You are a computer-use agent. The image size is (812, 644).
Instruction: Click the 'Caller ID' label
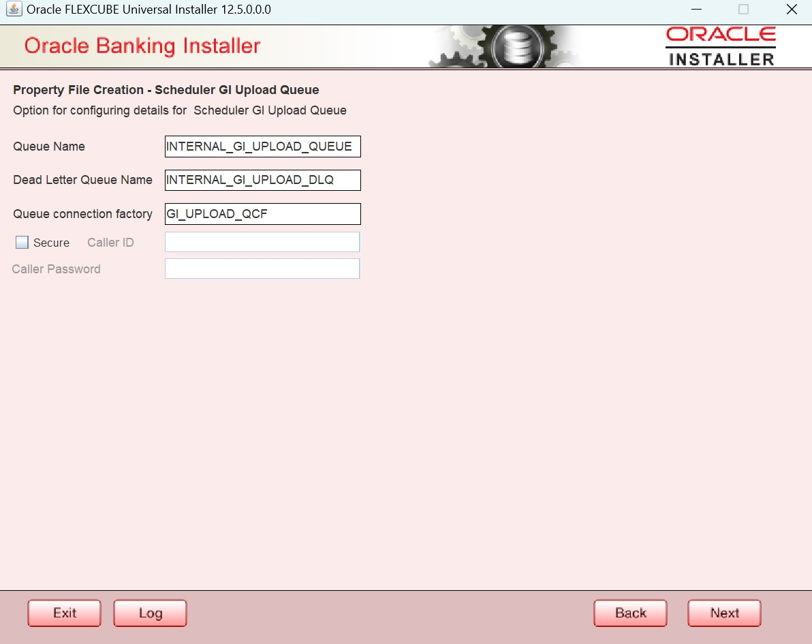110,243
